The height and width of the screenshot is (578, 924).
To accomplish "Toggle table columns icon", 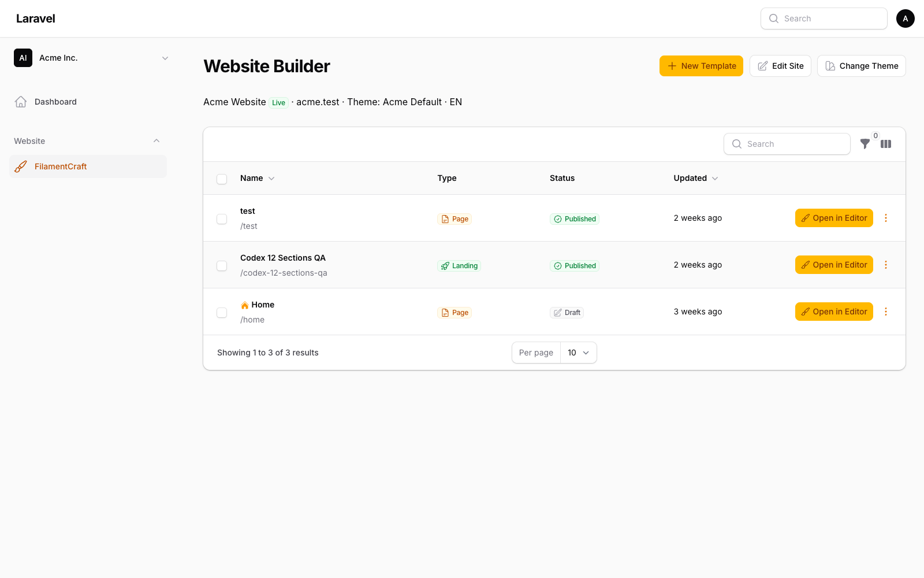I will 886,144.
